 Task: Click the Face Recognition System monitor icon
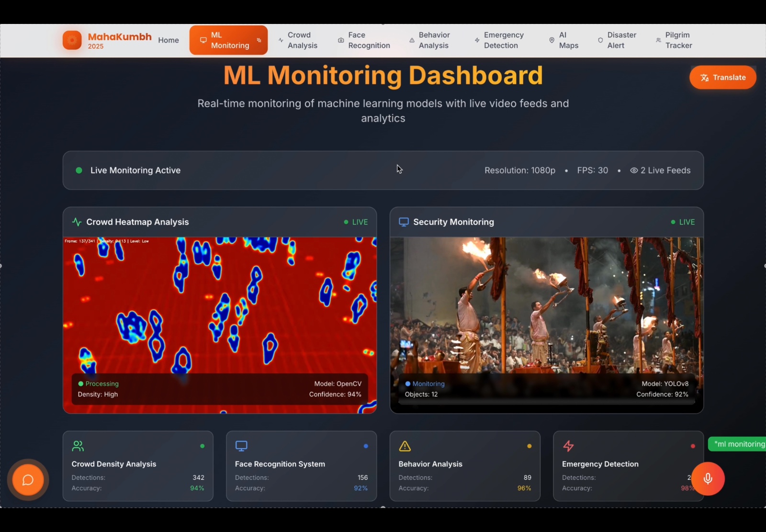click(x=241, y=446)
